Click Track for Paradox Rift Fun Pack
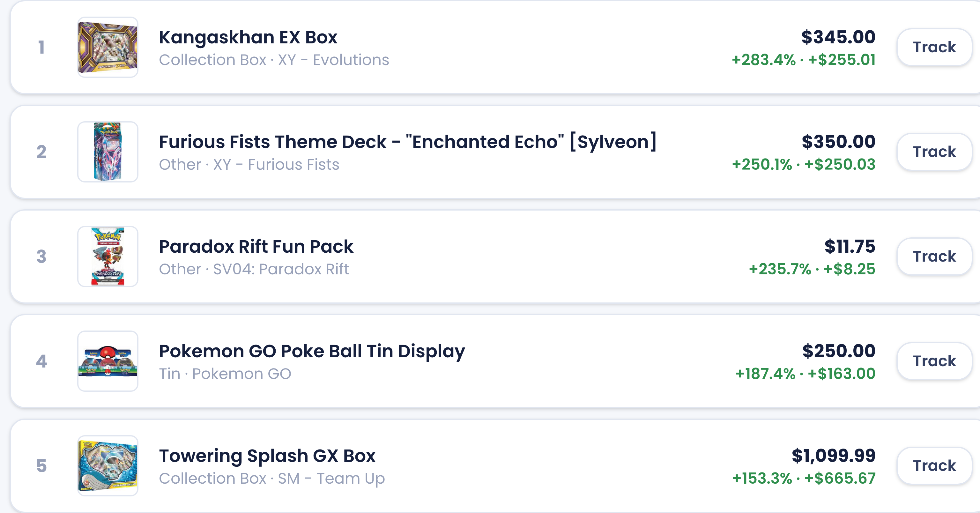This screenshot has width=980, height=513. 934,256
